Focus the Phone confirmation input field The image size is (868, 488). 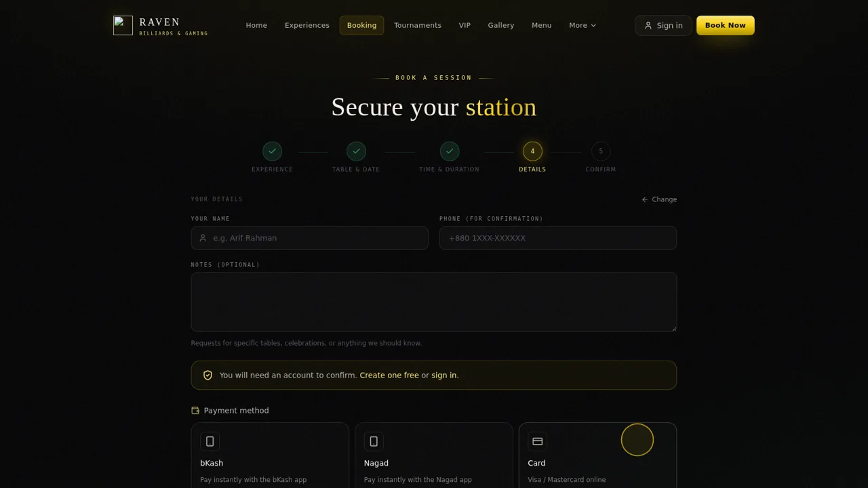point(558,238)
